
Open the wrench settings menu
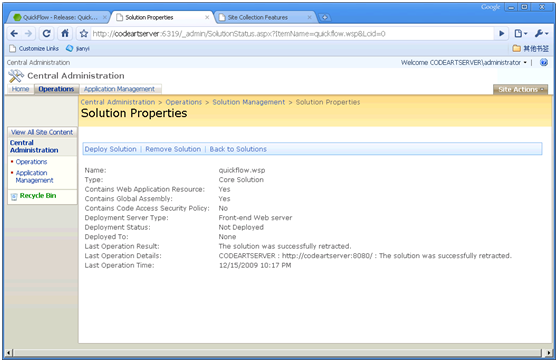tap(541, 33)
